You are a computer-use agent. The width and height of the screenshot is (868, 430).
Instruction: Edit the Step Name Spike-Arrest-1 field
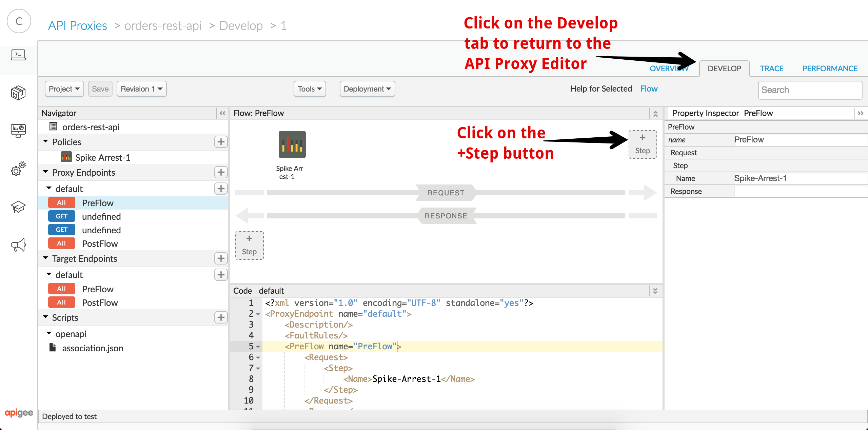800,178
